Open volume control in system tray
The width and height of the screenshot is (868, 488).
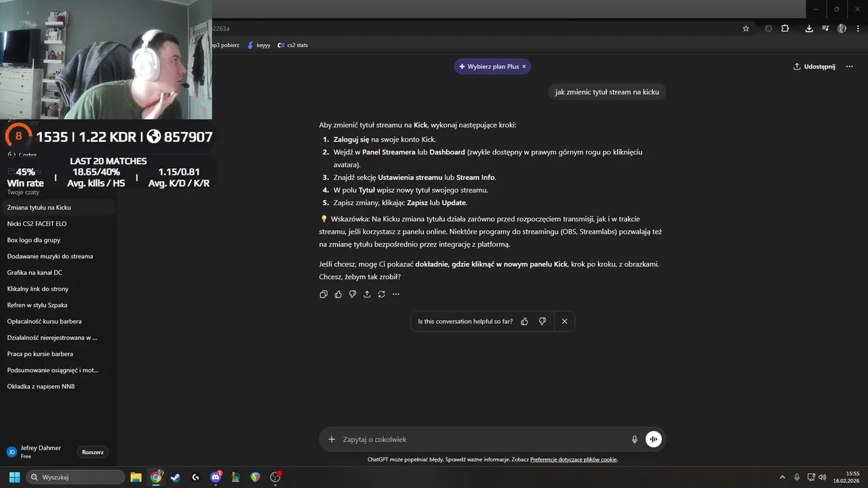(822, 477)
